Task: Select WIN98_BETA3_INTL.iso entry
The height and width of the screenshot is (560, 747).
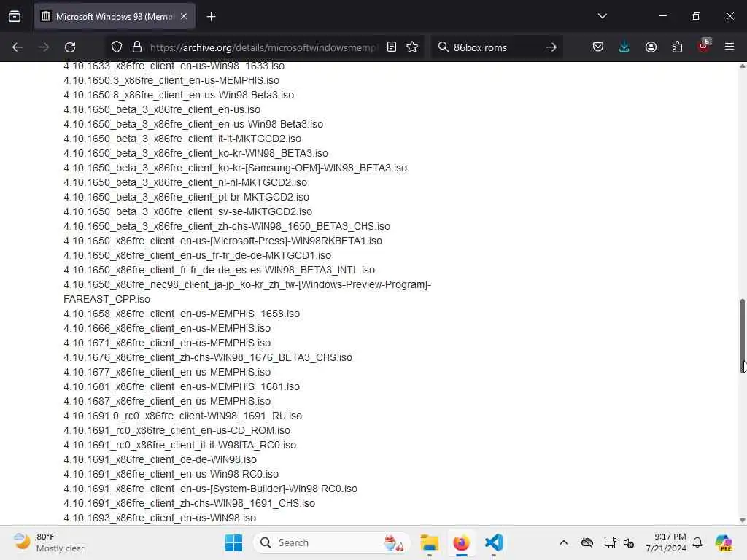Action: click(219, 271)
